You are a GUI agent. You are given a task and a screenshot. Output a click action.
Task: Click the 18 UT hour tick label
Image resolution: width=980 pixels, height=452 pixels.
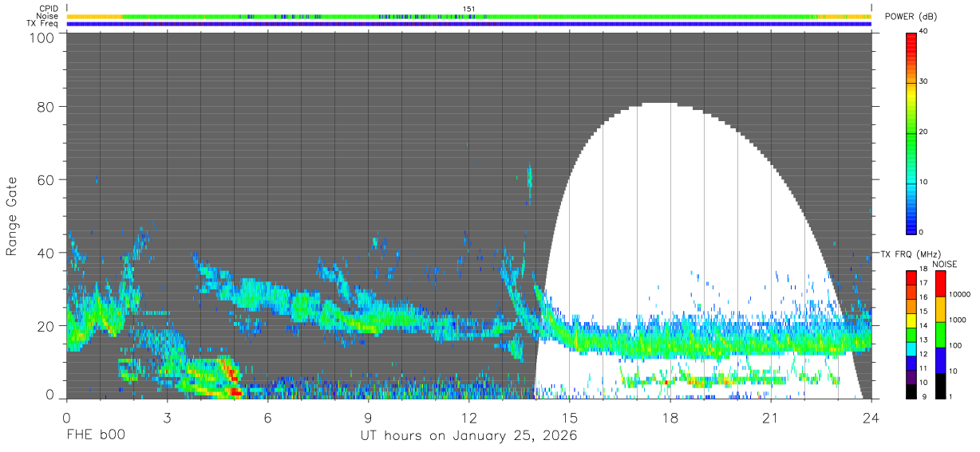670,418
